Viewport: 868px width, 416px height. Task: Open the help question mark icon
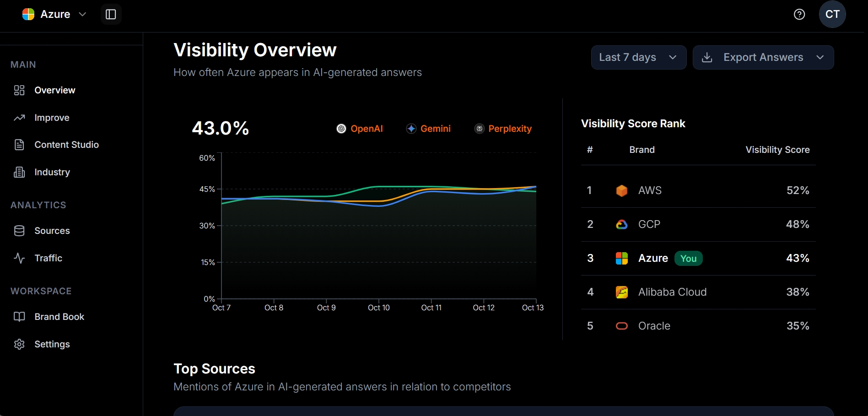[x=799, y=14]
